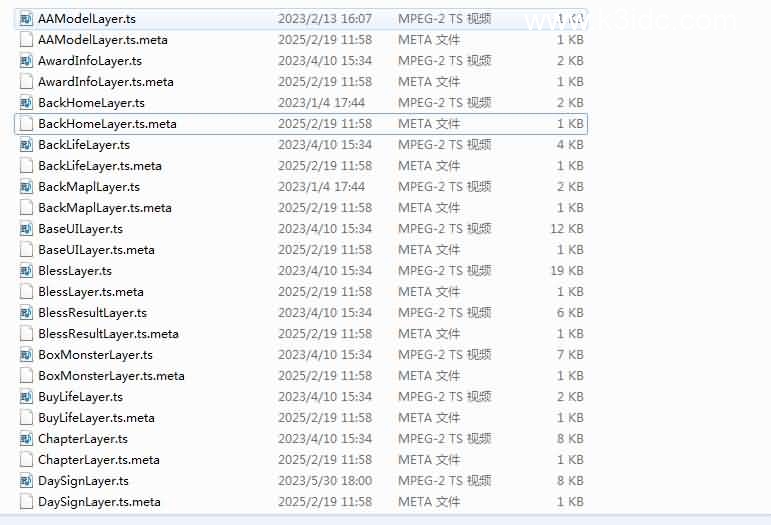Click the BoxMonsterLayer.ts file icon

[x=27, y=355]
